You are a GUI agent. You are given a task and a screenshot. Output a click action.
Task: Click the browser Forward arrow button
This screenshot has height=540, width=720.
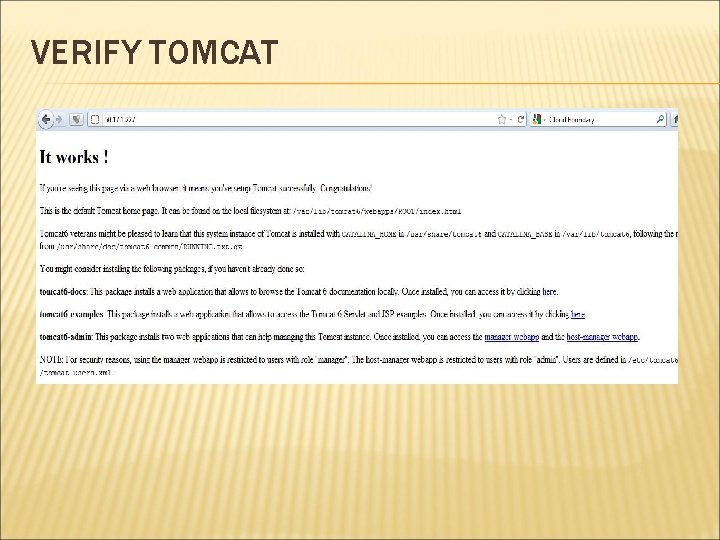point(59,120)
